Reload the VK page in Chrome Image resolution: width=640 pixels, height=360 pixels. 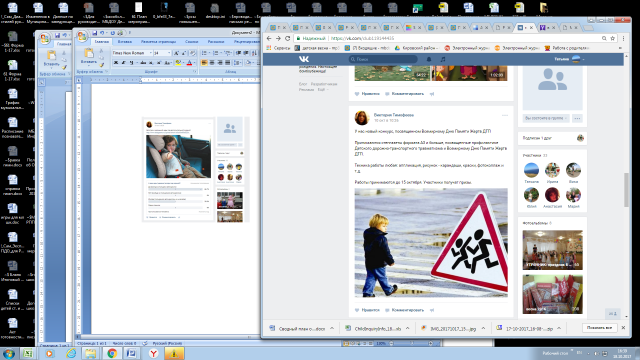(288, 38)
